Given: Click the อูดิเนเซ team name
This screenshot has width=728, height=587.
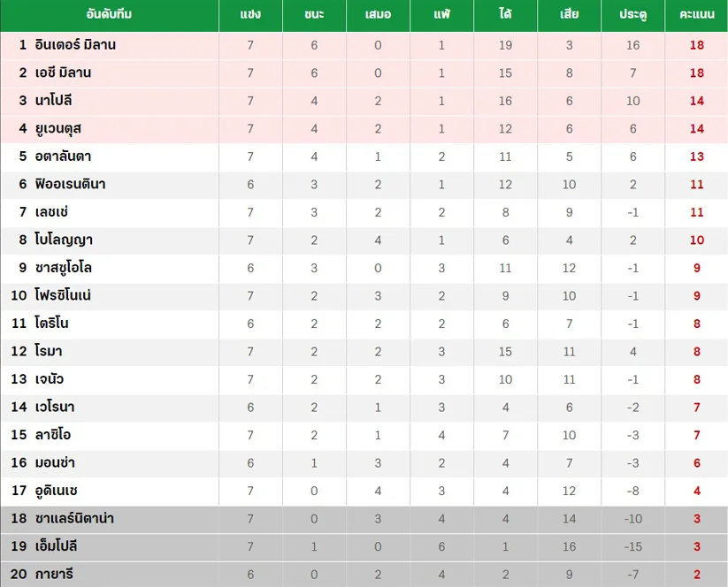Looking at the screenshot, I should 57,491.
